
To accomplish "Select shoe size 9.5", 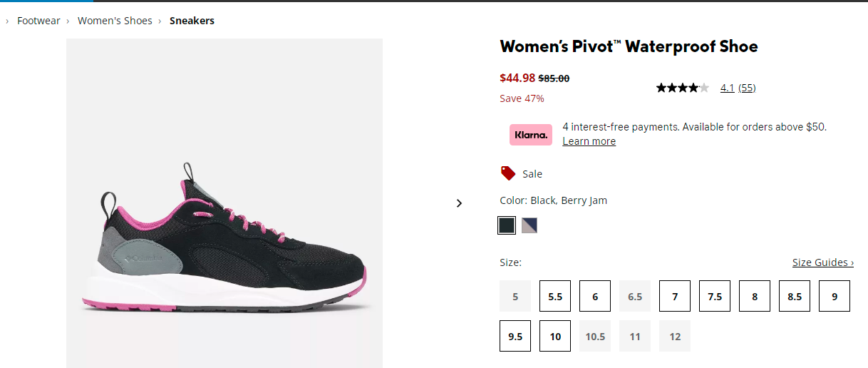I will coord(515,337).
